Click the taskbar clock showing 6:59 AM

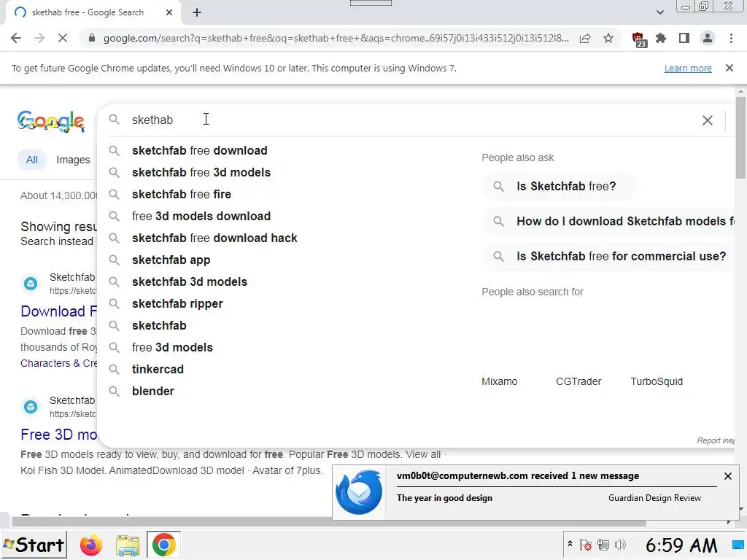pyautogui.click(x=681, y=545)
